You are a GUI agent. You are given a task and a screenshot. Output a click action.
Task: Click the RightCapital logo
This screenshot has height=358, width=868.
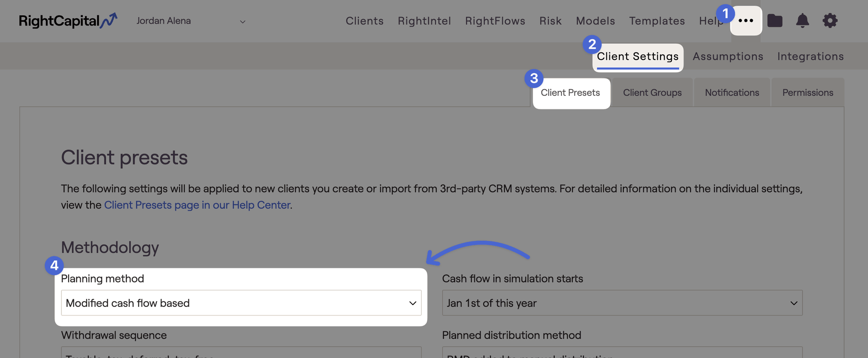68,21
